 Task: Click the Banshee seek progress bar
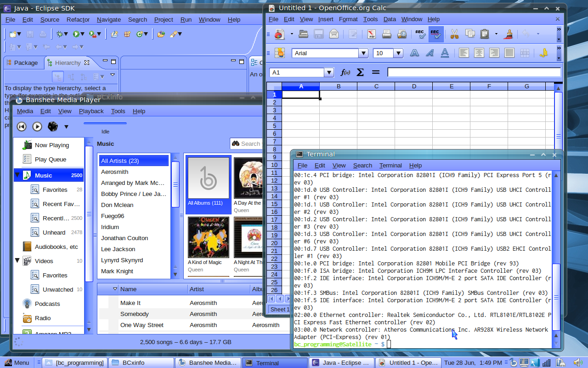coord(105,123)
